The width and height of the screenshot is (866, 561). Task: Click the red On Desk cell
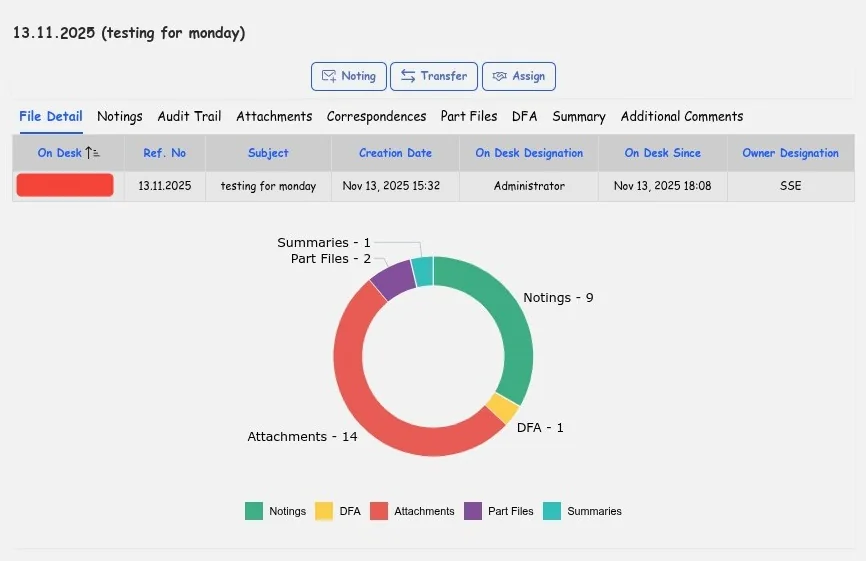pos(65,185)
